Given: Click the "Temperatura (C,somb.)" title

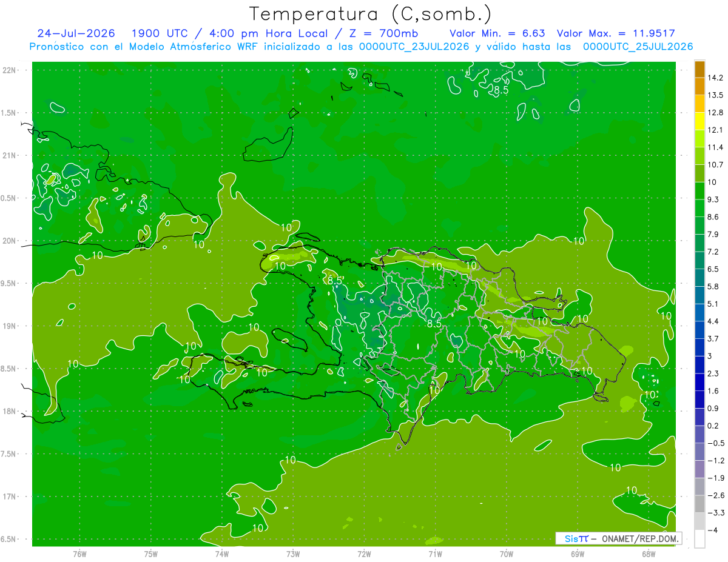Looking at the screenshot, I should tap(370, 14).
